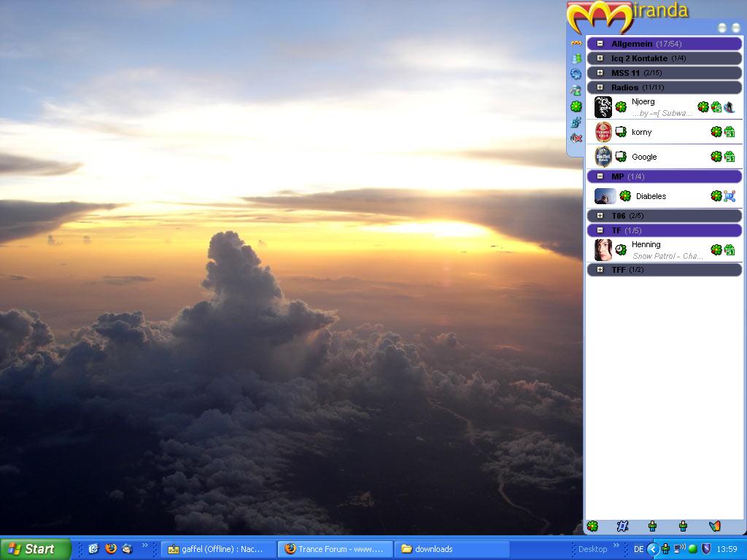
Task: Expand the Icq 2 Kontakte group
Action: [600, 58]
